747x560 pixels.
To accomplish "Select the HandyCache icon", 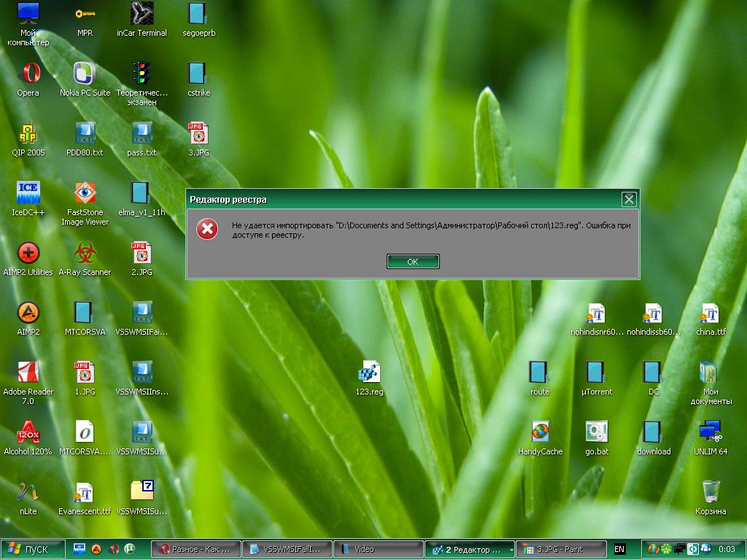I will (x=540, y=437).
